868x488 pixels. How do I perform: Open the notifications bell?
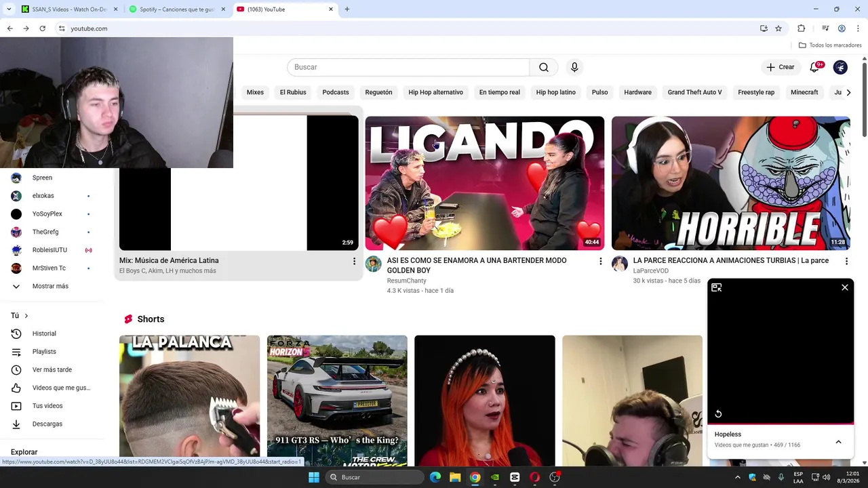coord(814,67)
